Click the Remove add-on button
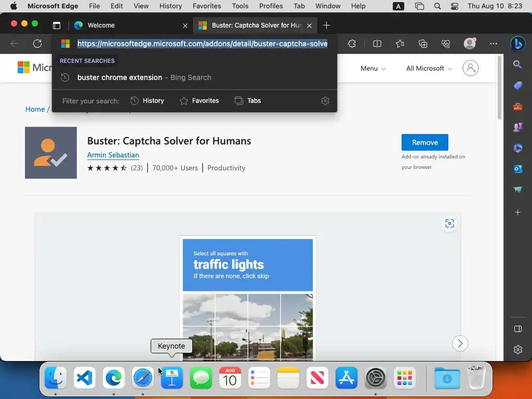The height and width of the screenshot is (399, 532). click(425, 142)
